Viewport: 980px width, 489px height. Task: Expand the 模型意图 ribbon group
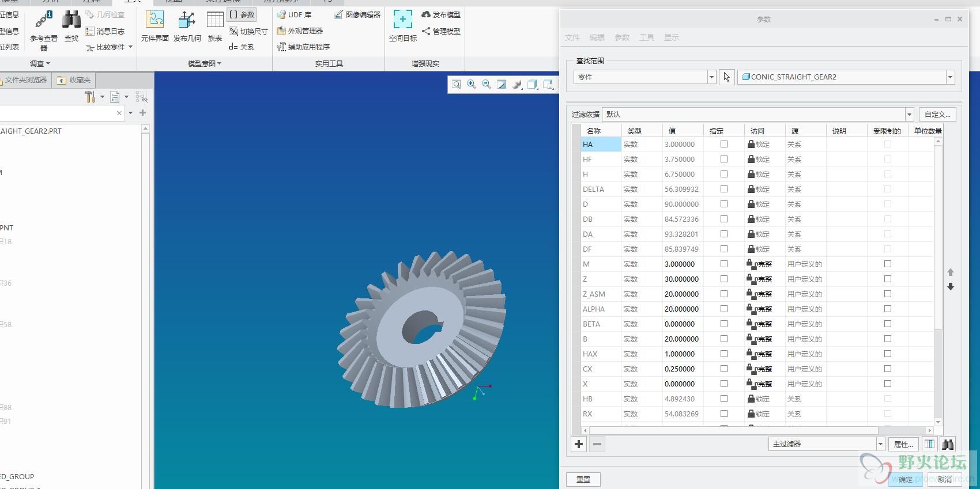click(x=204, y=63)
